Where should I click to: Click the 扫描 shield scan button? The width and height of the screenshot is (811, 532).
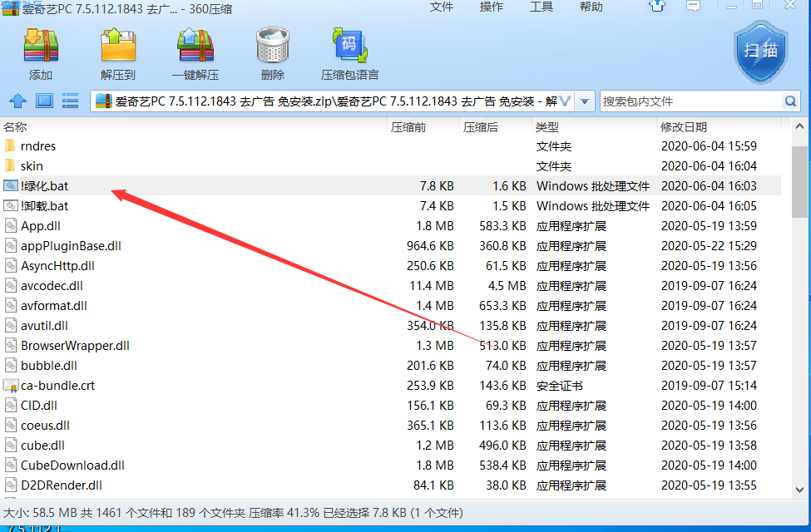[761, 52]
